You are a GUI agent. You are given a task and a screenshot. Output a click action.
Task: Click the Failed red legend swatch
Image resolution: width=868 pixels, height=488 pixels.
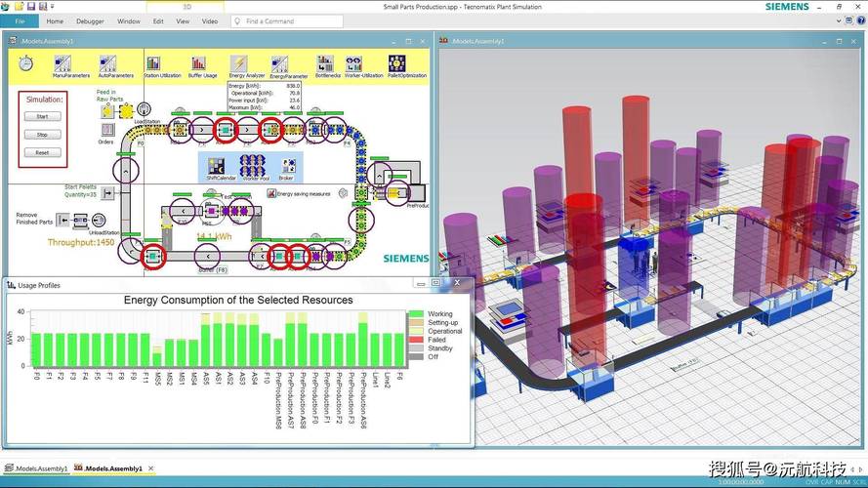[x=416, y=340]
